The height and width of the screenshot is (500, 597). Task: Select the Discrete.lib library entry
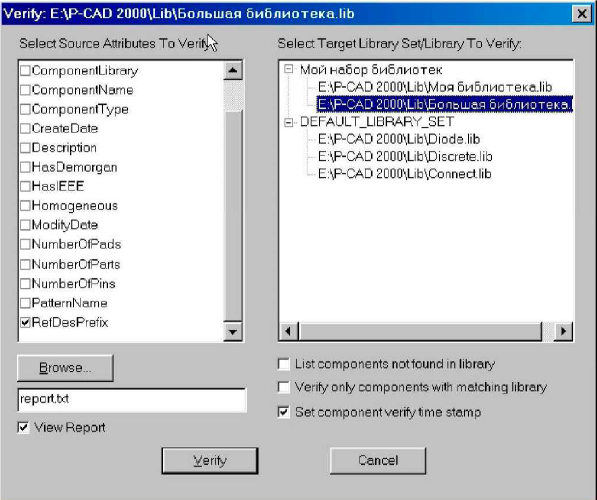point(405,157)
